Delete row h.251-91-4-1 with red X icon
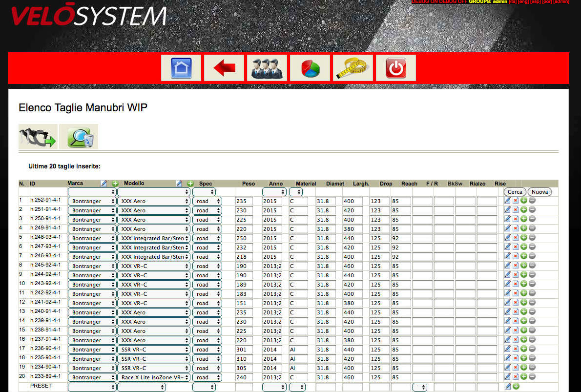This screenshot has width=581, height=392. tap(516, 210)
